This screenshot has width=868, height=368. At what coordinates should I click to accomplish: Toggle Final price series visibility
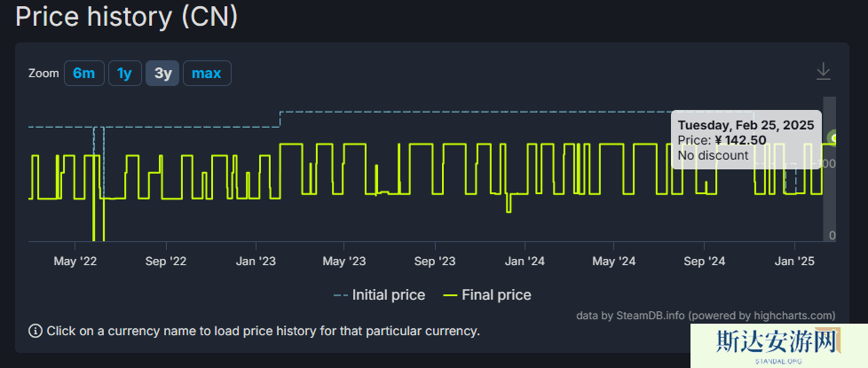(x=496, y=295)
